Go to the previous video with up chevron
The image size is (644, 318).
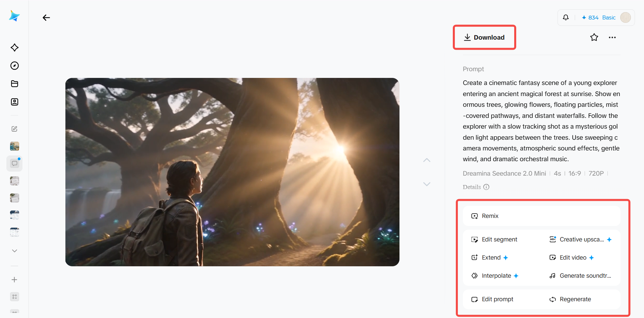point(427,160)
